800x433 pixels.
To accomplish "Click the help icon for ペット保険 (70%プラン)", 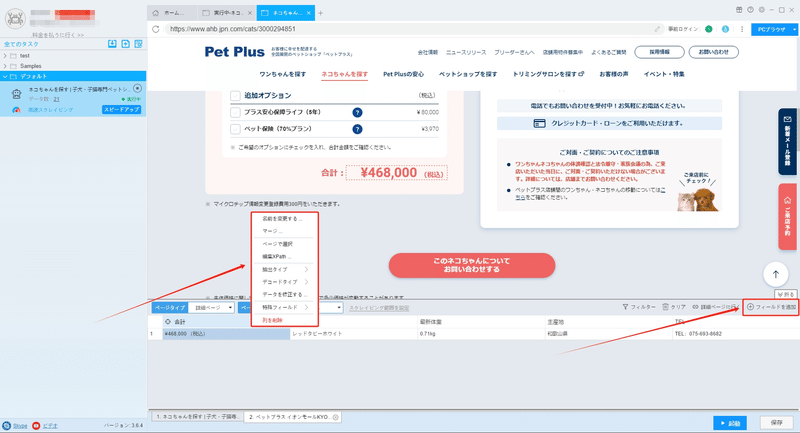I will [x=357, y=129].
